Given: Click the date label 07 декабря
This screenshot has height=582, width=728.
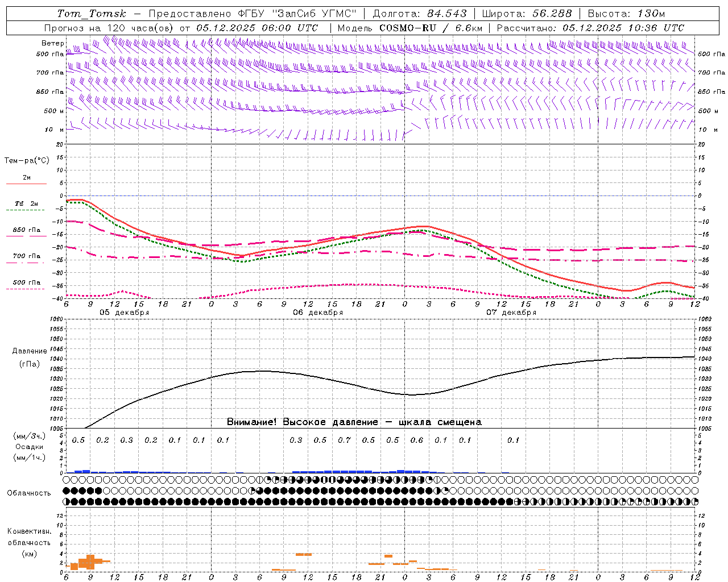Looking at the screenshot, I should [511, 313].
